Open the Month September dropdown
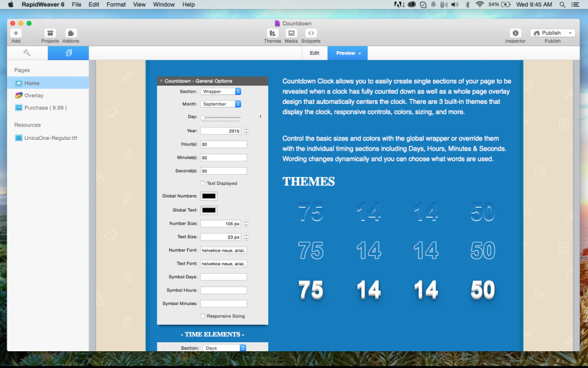The height and width of the screenshot is (368, 588). pos(221,104)
